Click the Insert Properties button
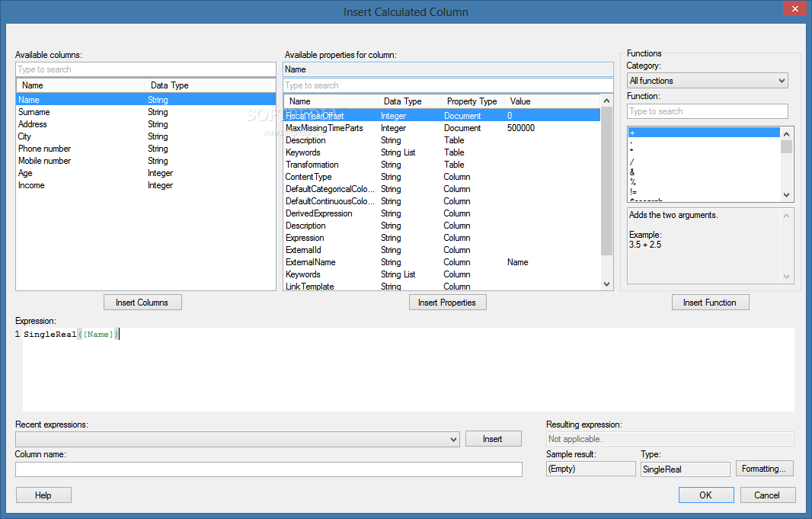812x519 pixels. 447,303
